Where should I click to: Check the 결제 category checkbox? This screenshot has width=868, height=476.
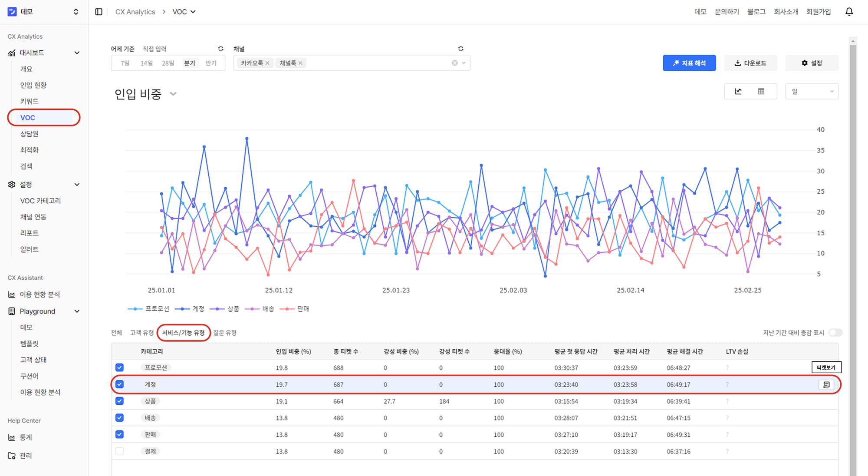(x=119, y=451)
